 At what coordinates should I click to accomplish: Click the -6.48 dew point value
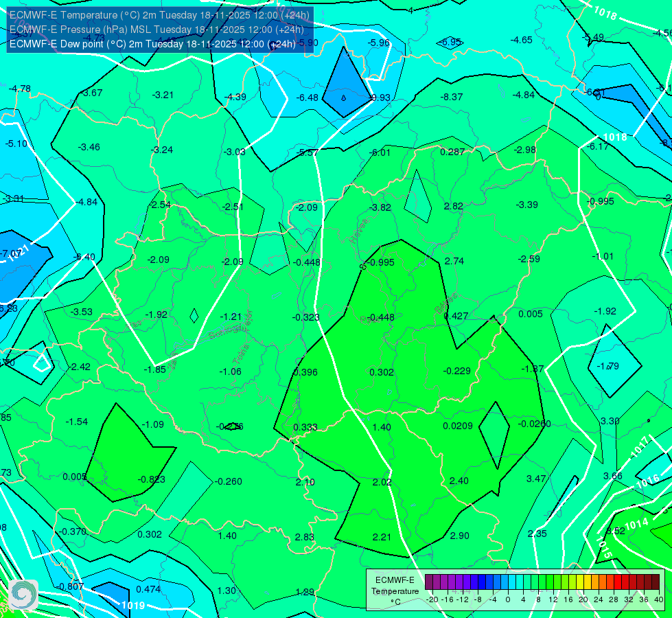tap(308, 98)
